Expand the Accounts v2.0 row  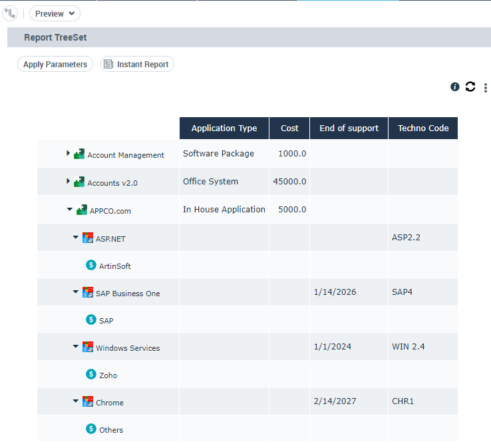click(x=68, y=182)
